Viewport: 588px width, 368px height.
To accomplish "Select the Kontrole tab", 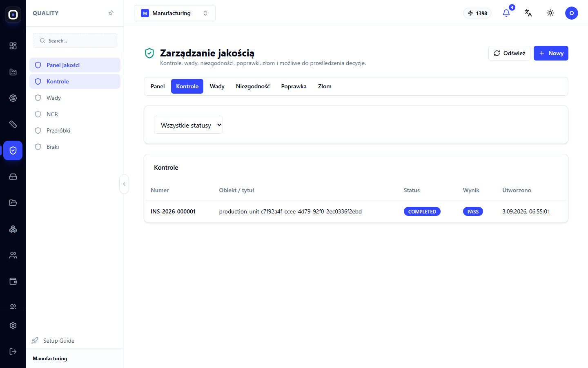I will (x=187, y=86).
